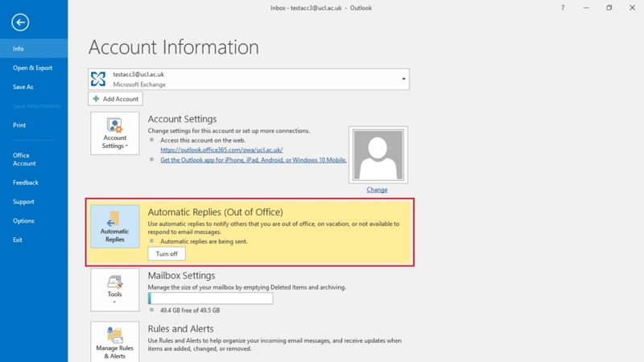
Task: Open the Account Settings button
Action: click(x=114, y=134)
